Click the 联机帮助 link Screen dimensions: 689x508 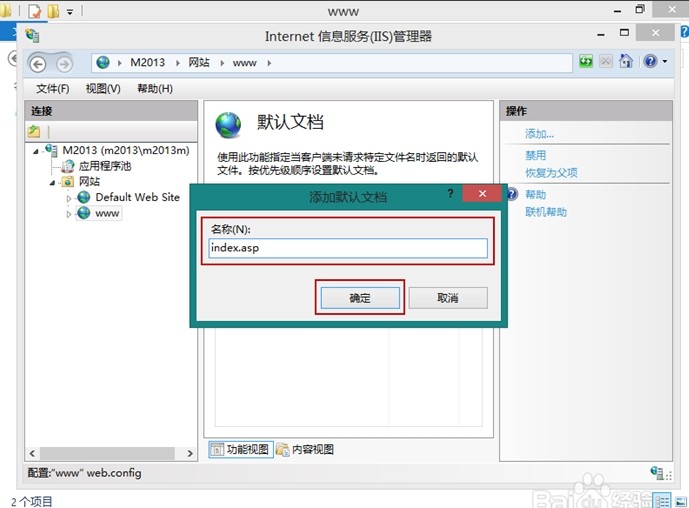(546, 212)
